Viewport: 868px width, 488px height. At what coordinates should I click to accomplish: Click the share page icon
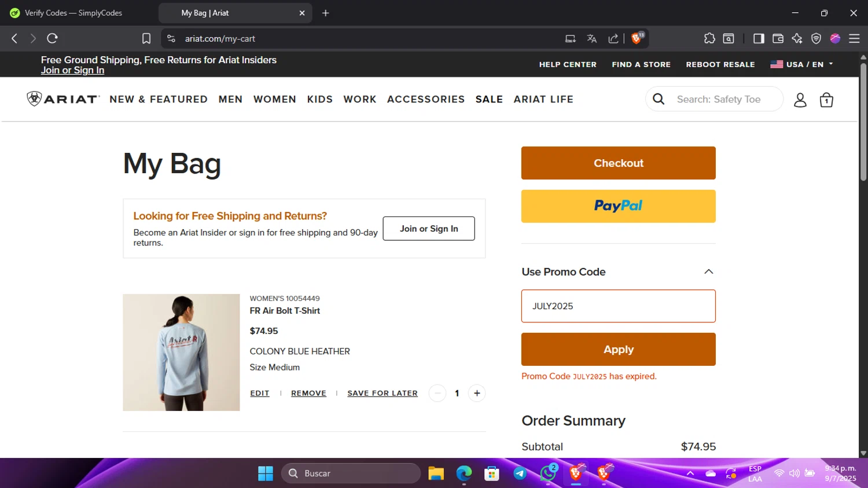coord(613,38)
